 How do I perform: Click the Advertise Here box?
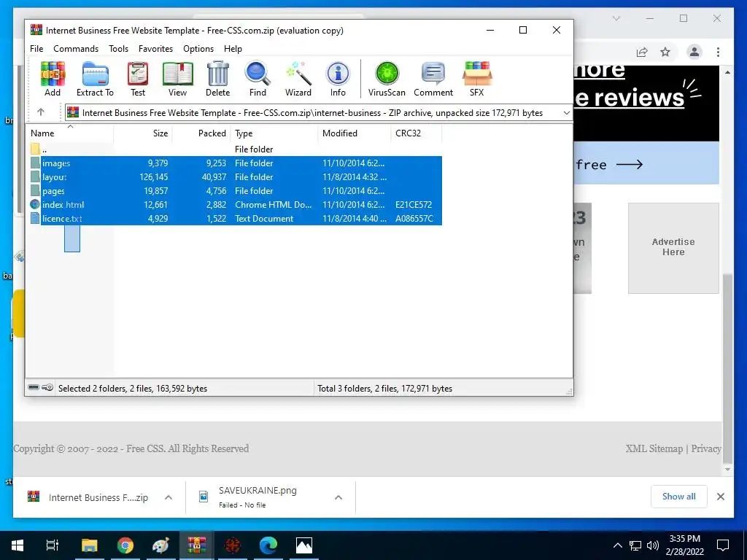pyautogui.click(x=673, y=248)
